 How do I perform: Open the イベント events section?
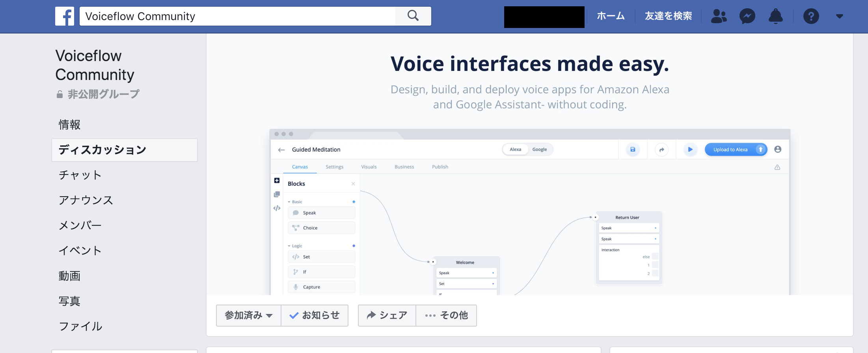tap(80, 251)
